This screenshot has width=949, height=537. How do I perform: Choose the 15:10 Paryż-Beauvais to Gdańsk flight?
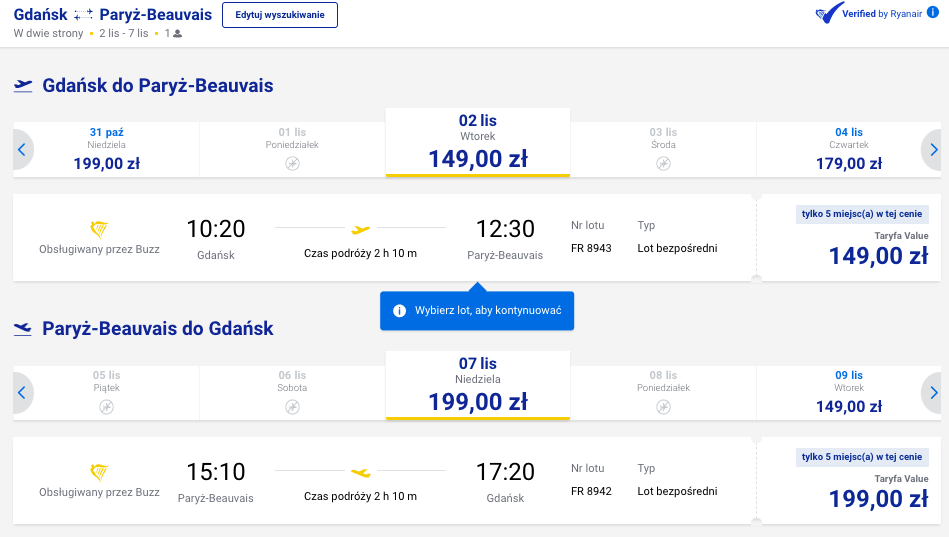(x=384, y=481)
